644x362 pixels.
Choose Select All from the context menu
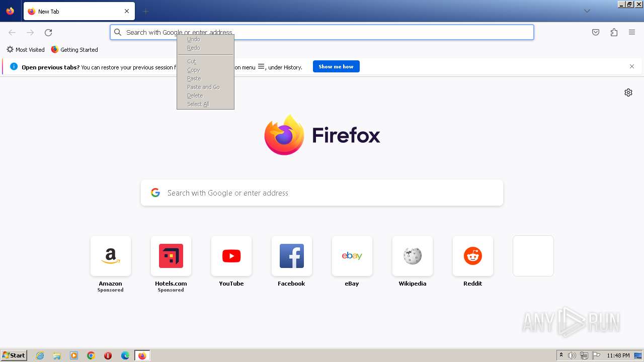[205, 104]
